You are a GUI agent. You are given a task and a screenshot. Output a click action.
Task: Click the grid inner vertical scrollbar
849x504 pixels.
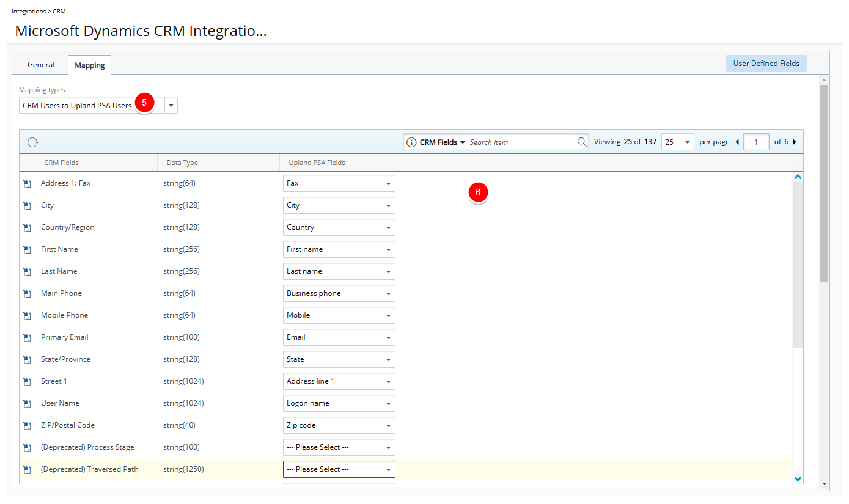tap(798, 265)
